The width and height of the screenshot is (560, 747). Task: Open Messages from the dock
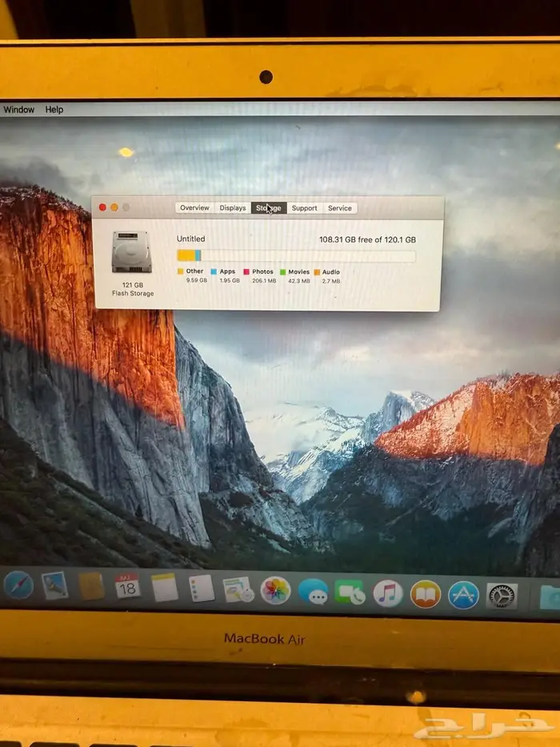click(314, 592)
